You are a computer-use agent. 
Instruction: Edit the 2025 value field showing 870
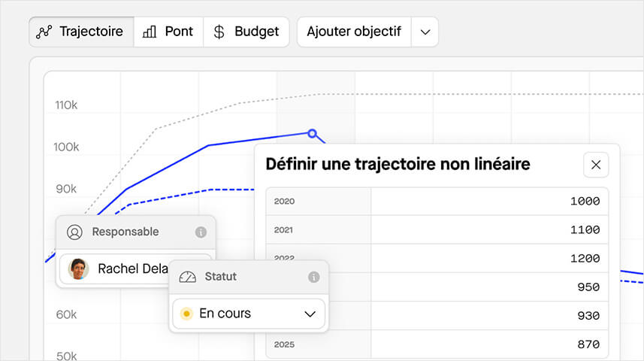click(x=489, y=344)
